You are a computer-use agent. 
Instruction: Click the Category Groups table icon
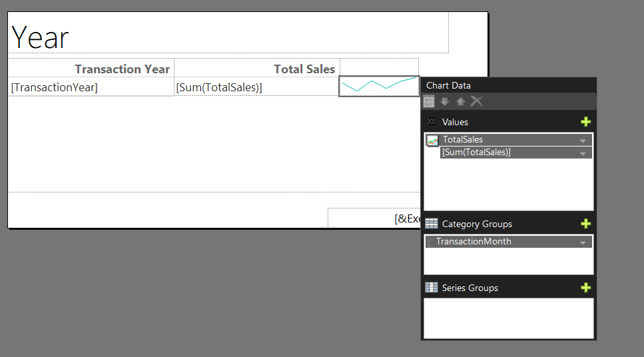pyautogui.click(x=432, y=224)
